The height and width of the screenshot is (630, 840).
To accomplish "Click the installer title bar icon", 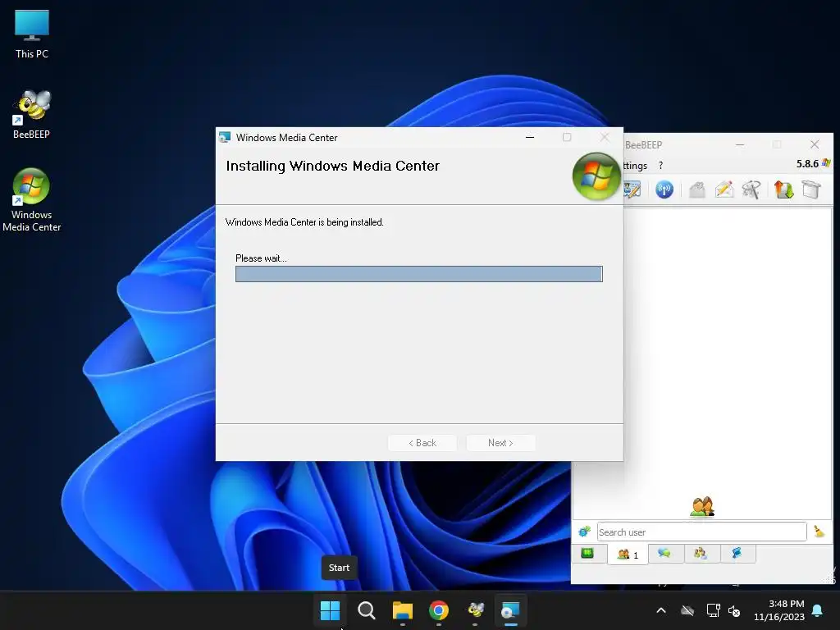I will tap(225, 137).
